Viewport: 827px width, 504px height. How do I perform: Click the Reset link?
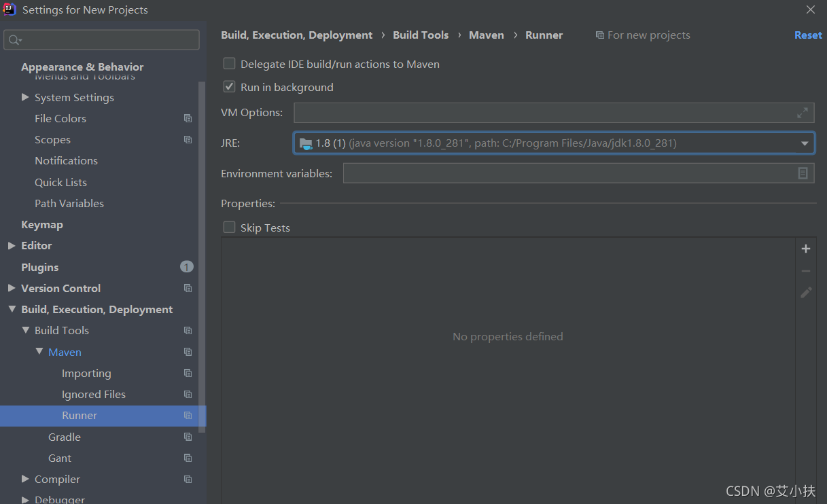point(808,35)
